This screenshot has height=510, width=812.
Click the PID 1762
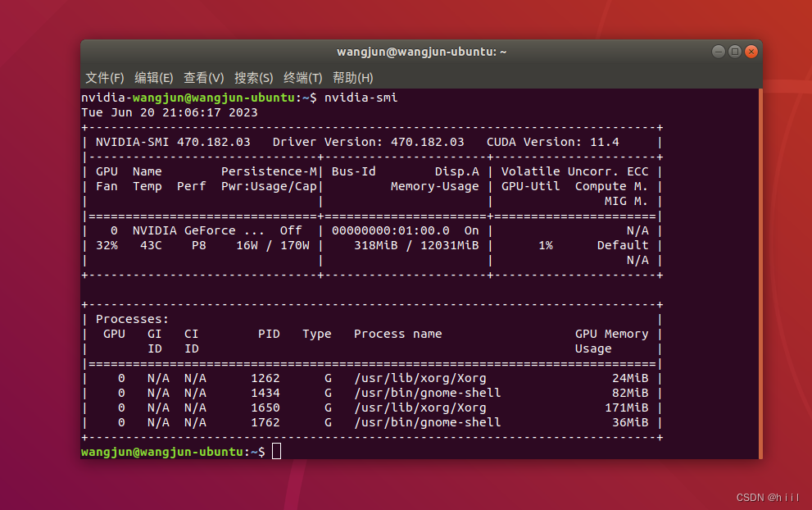(x=265, y=423)
